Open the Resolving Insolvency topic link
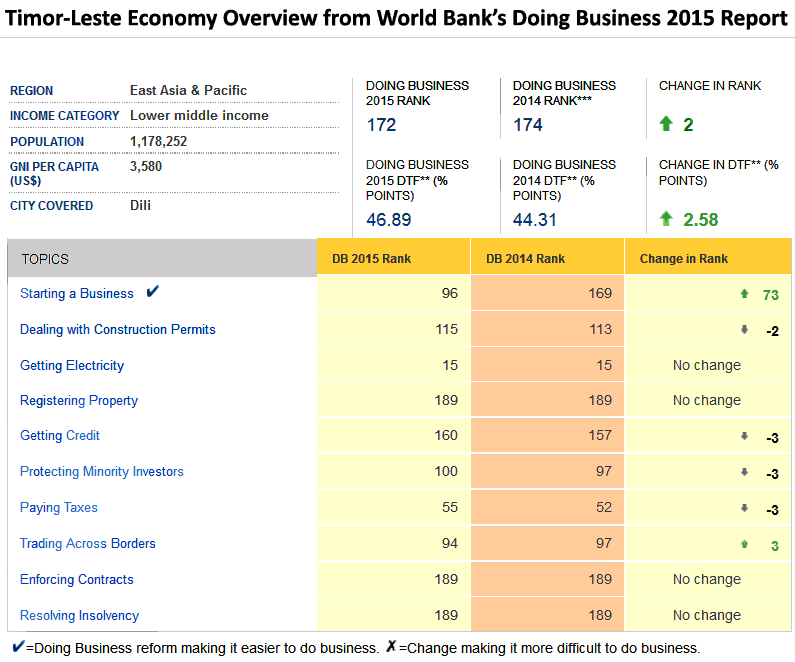The height and width of the screenshot is (662, 795). [x=79, y=615]
